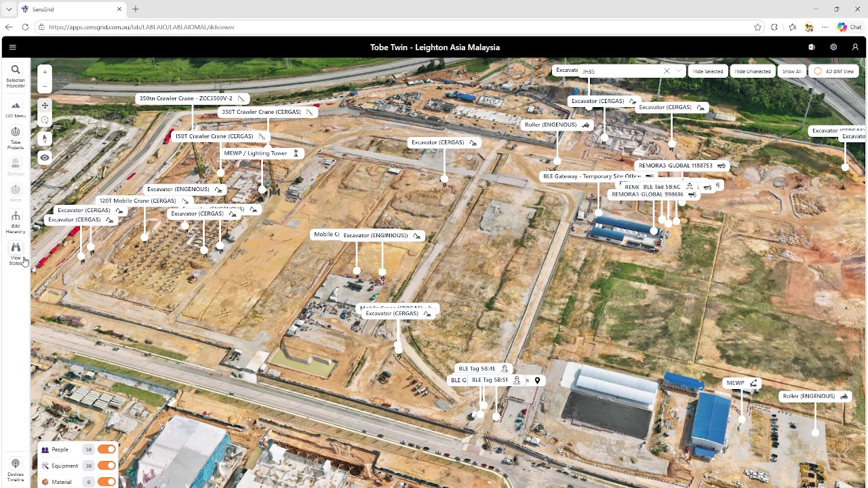Select the REMORA3-GLOBAL 1188753 device label
This screenshot has height=488, width=868.
pos(682,165)
